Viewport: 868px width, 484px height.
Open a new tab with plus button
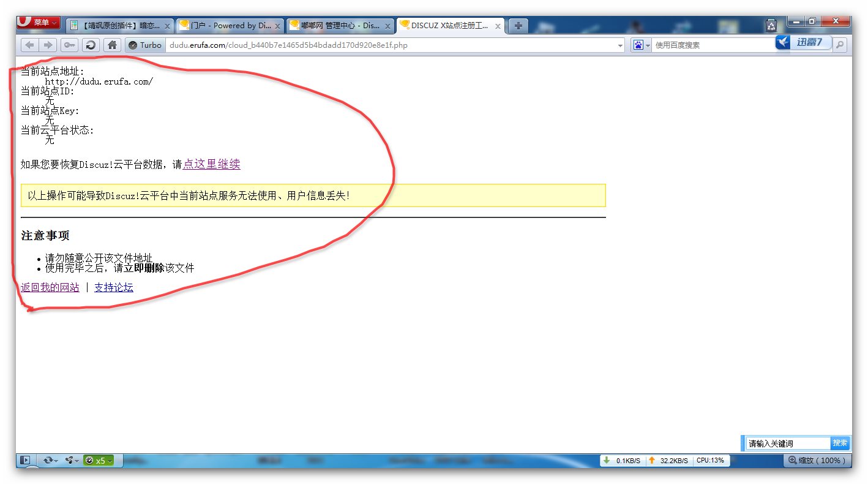518,26
